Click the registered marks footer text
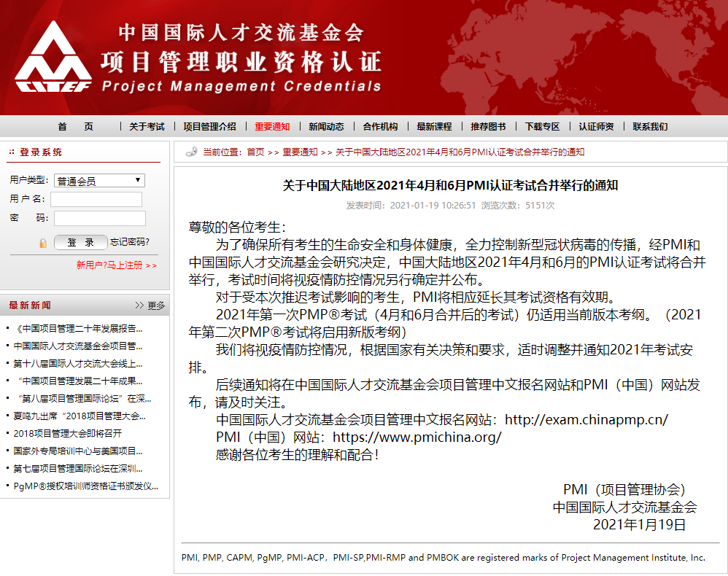The height and width of the screenshot is (576, 728). [444, 558]
